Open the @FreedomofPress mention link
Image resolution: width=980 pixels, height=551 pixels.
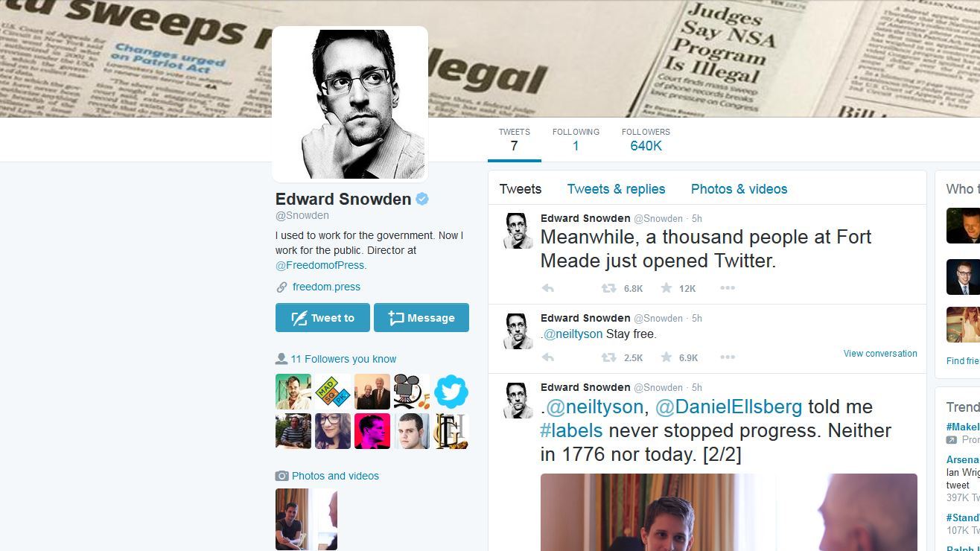(x=321, y=265)
